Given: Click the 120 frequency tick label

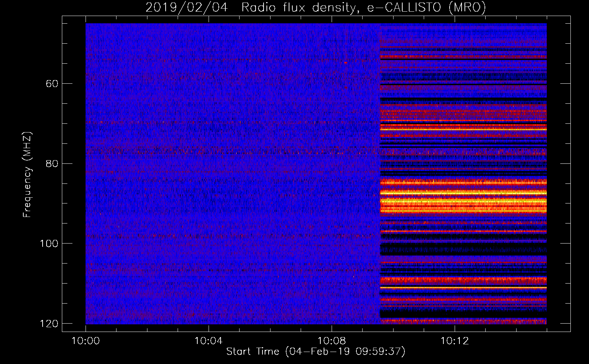Looking at the screenshot, I should (49, 323).
